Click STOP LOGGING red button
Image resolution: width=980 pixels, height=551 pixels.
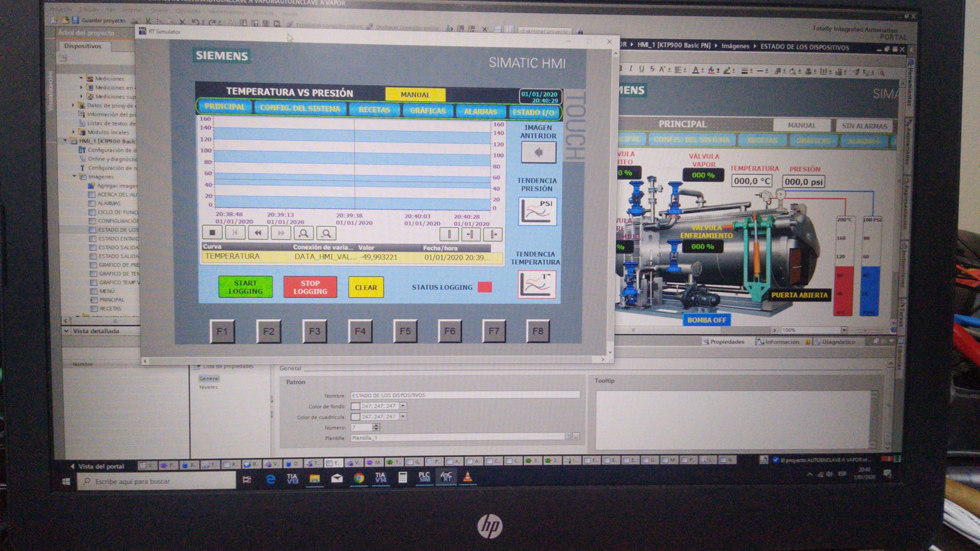point(310,287)
